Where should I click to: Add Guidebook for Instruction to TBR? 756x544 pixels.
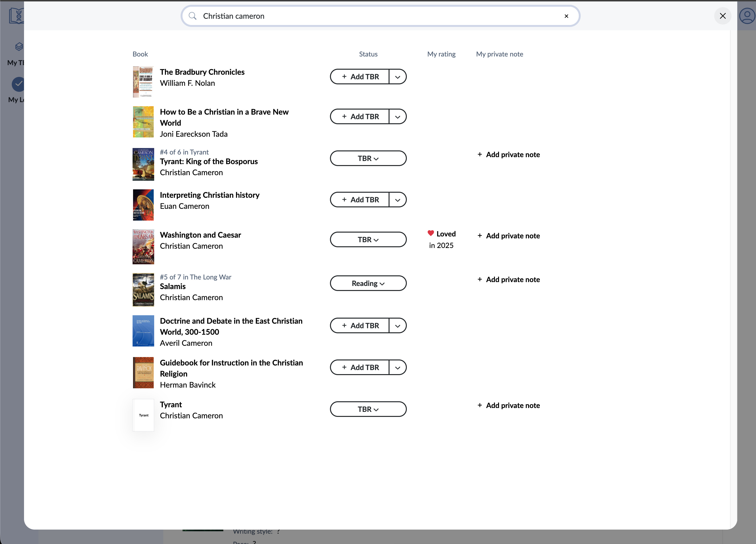pyautogui.click(x=360, y=367)
